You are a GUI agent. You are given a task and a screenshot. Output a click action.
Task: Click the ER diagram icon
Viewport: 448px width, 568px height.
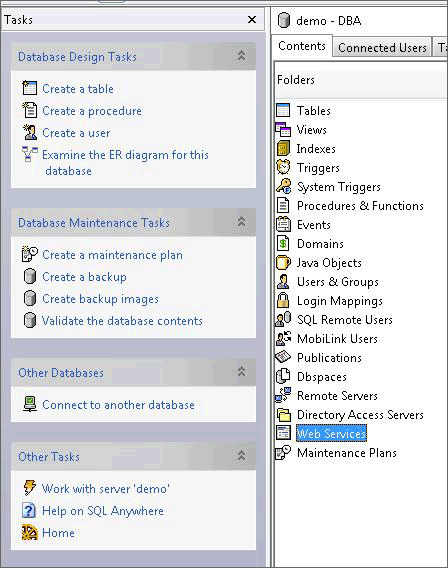[29, 154]
